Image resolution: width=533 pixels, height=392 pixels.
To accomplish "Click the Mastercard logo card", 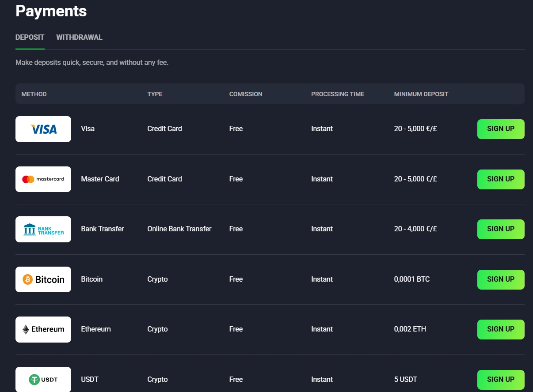I will point(43,179).
